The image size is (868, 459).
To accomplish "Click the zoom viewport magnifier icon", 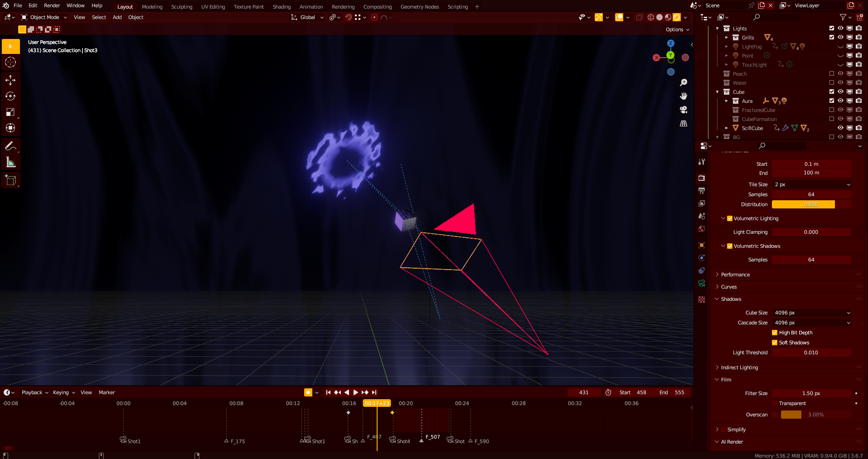I will [684, 82].
